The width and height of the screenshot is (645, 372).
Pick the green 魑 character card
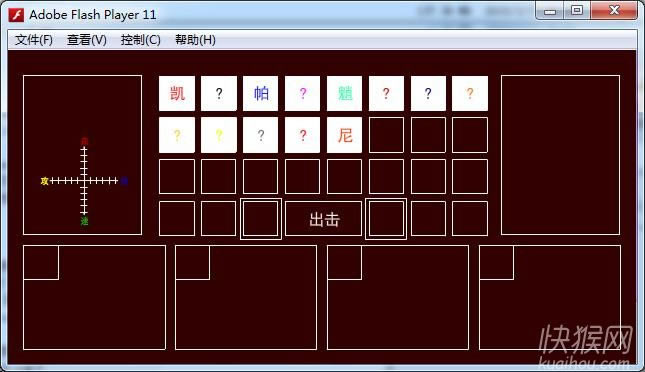point(344,93)
